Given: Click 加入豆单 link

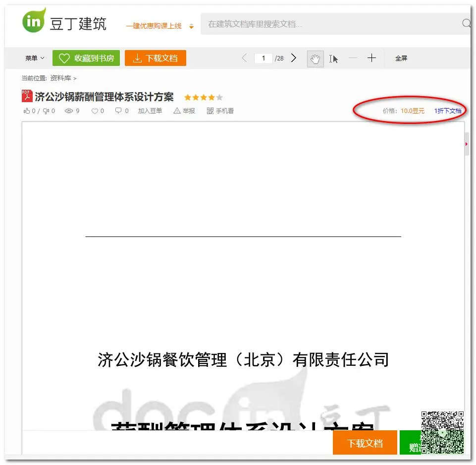Looking at the screenshot, I should (x=150, y=111).
